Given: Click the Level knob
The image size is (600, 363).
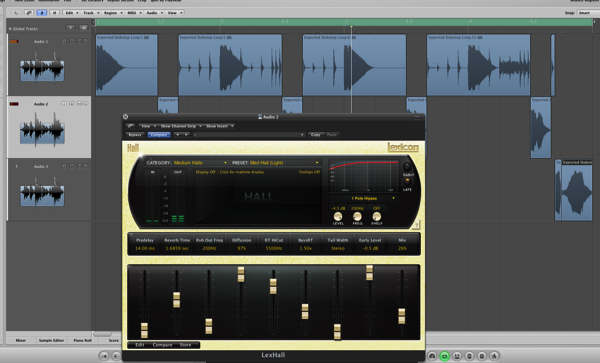Looking at the screenshot, I should click(338, 216).
